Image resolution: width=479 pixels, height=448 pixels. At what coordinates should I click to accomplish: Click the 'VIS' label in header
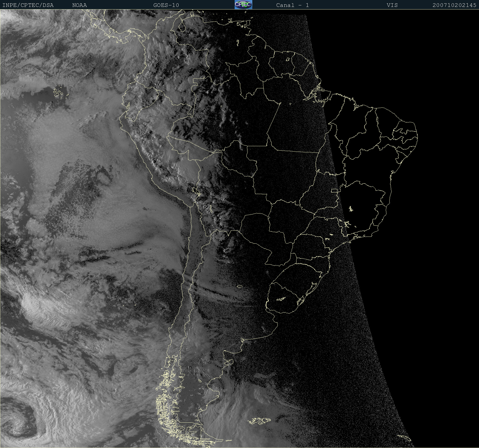pyautogui.click(x=392, y=5)
